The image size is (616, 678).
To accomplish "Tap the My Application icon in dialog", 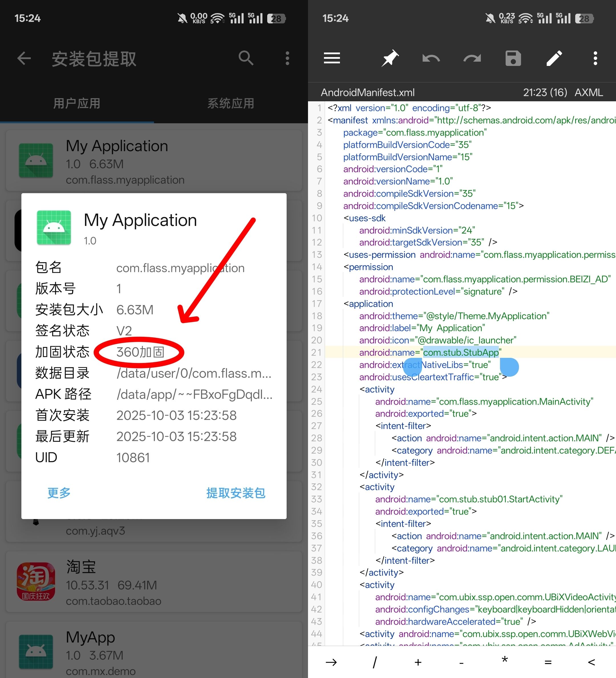I will tap(54, 228).
